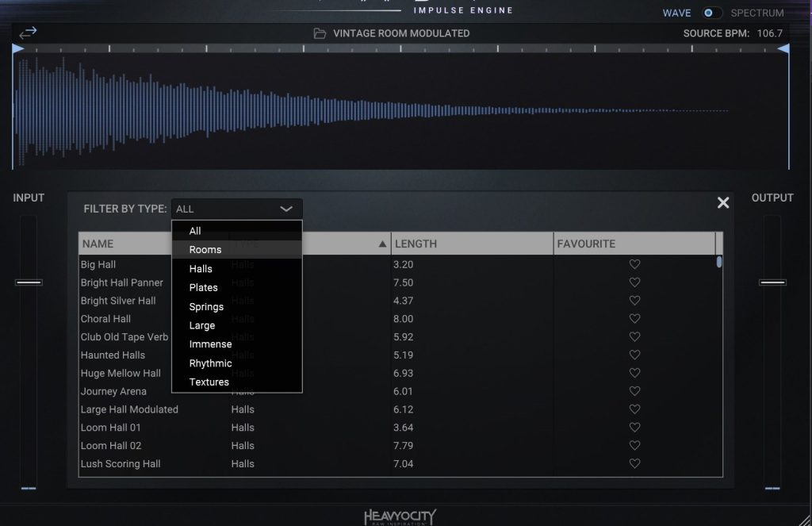Collapse the Filter By Type dropdown
The height and width of the screenshot is (526, 812).
point(286,209)
